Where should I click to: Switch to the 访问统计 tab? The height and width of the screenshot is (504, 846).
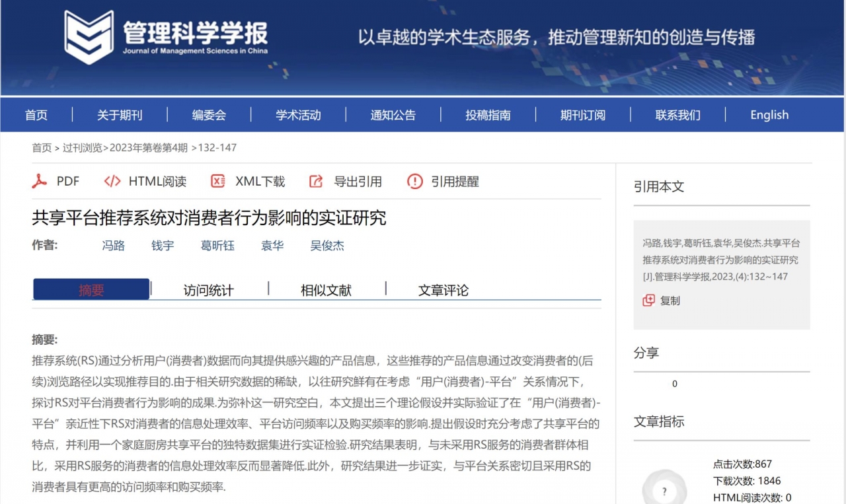(207, 289)
